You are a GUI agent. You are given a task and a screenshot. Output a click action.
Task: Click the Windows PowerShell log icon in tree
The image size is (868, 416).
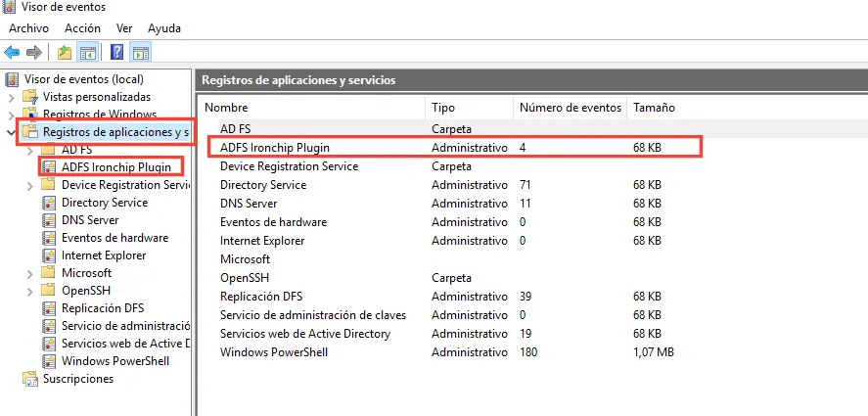tap(49, 361)
